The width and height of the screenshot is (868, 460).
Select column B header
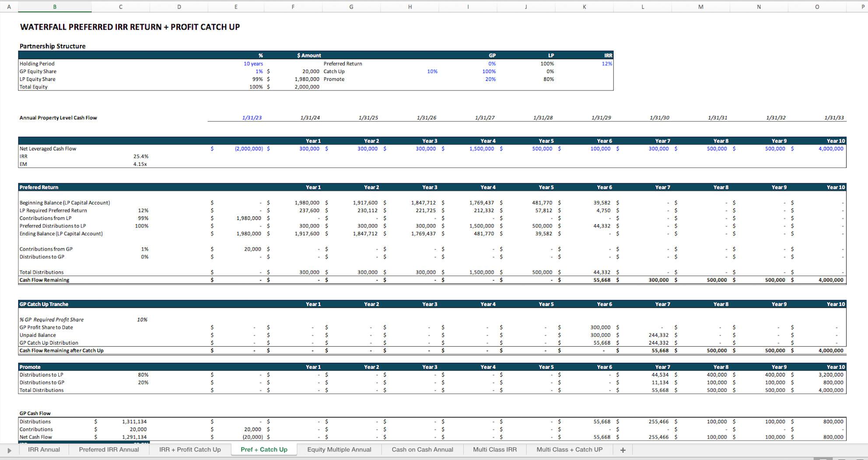tap(55, 7)
